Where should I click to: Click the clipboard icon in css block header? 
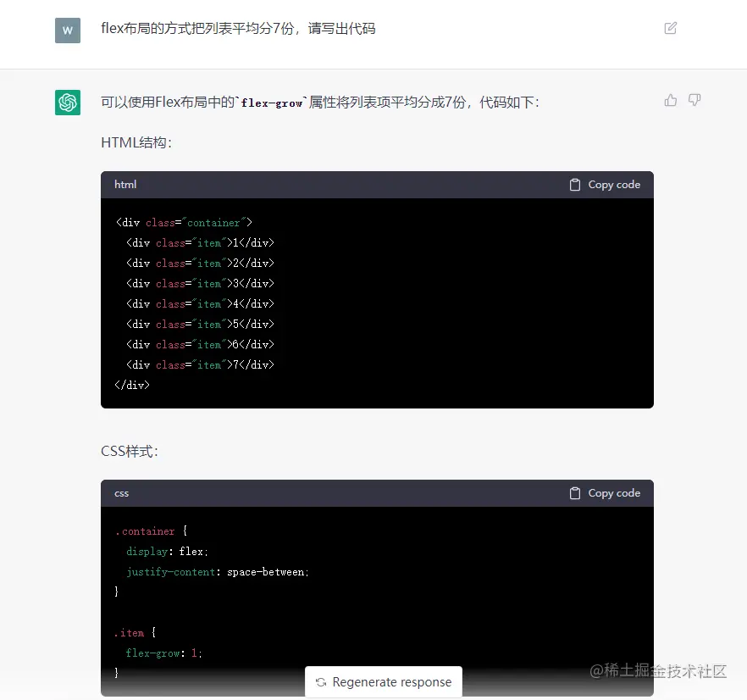[x=575, y=493]
